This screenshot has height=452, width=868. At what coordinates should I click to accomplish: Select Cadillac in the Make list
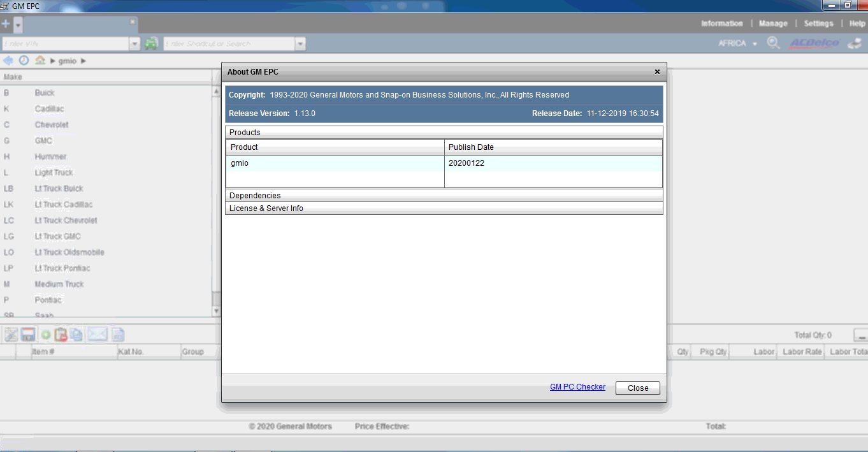coord(50,109)
